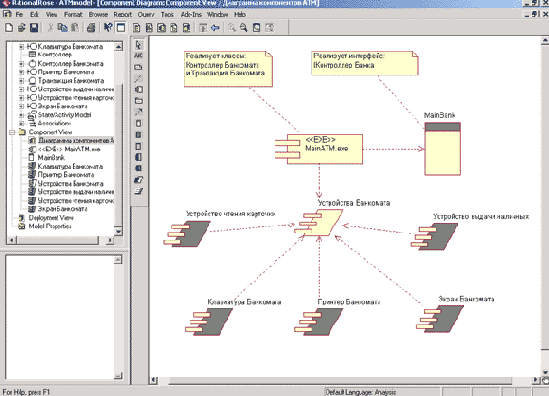Screen dimensions: 549x396
Task: Select the ABC Text Box tool
Action: pyautogui.click(x=138, y=56)
